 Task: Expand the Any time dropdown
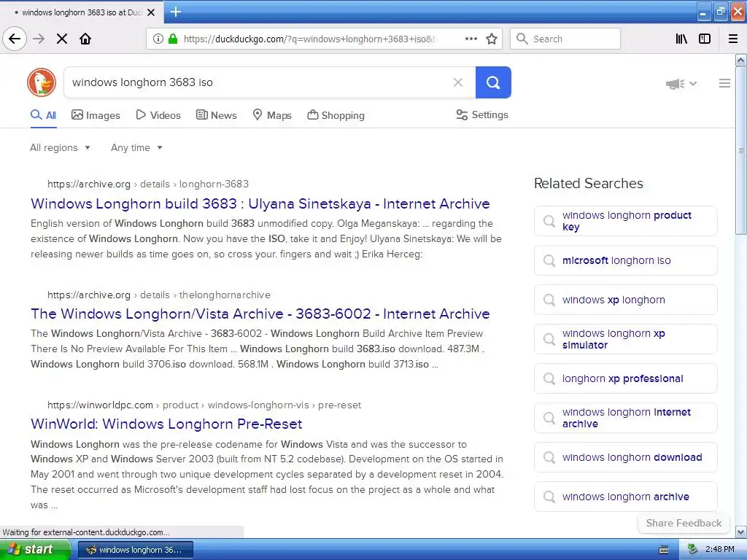point(136,147)
